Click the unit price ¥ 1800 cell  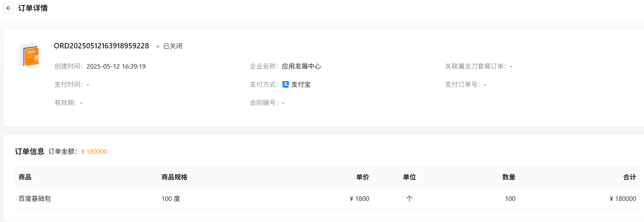359,199
